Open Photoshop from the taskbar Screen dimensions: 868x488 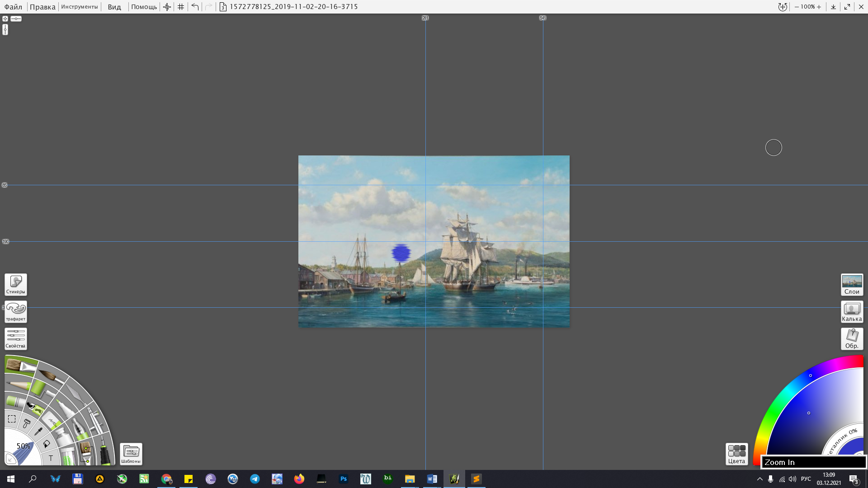click(x=344, y=479)
